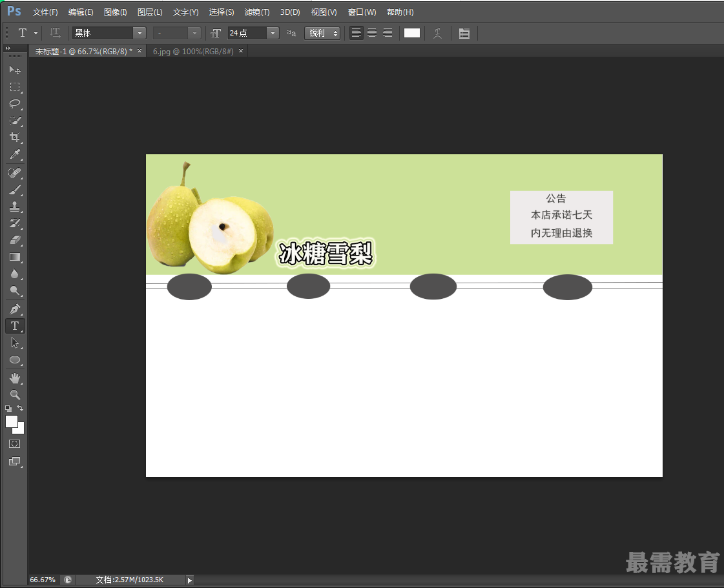The width and height of the screenshot is (724, 588).
Task: Open anti-aliasing dropdown showing 锐利
Action: [x=322, y=33]
